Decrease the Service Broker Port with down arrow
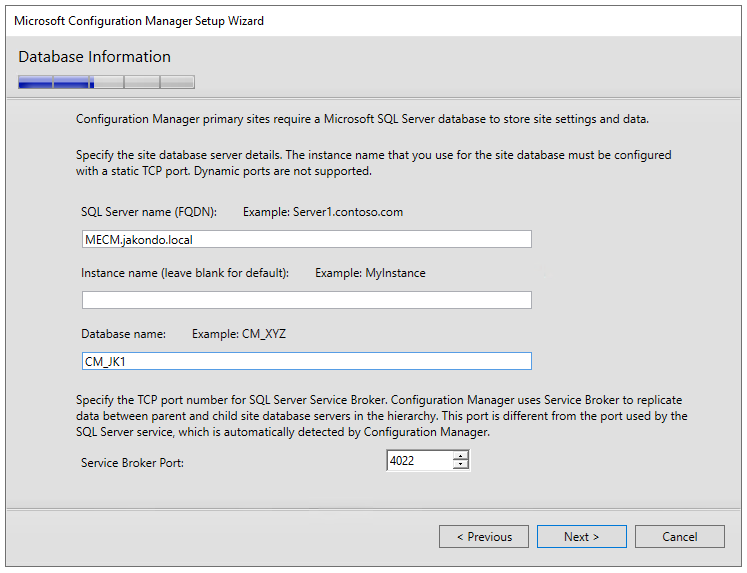747x573 pixels. [x=460, y=465]
